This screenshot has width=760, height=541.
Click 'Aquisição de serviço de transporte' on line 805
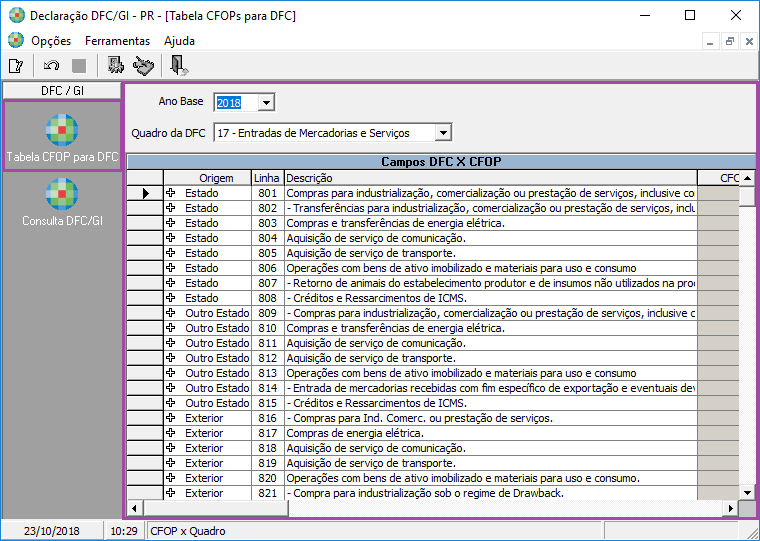[x=371, y=253]
